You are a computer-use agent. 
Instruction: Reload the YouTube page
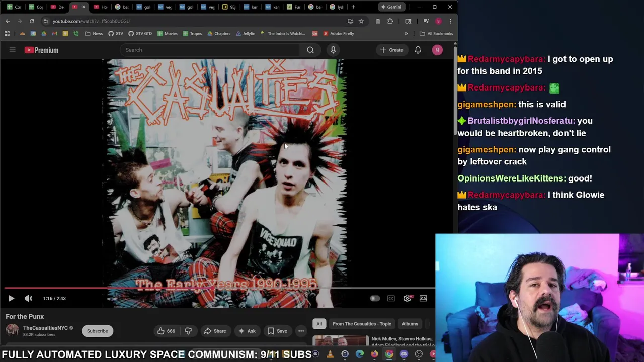click(x=32, y=21)
